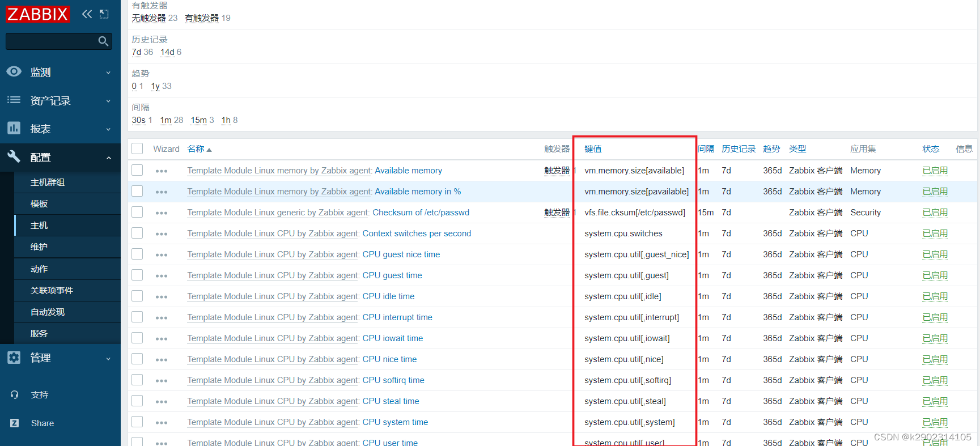Click the headset icon for 支持
This screenshot has width=980, height=446.
click(15, 394)
